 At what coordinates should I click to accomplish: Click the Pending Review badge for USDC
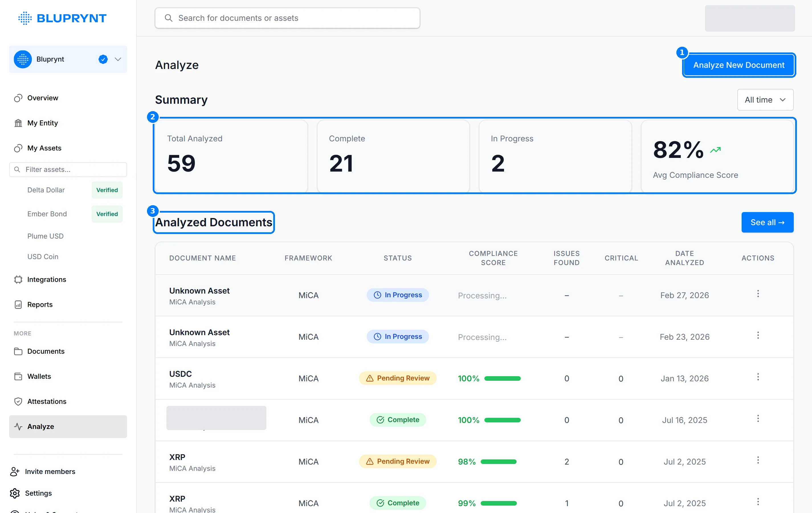(397, 378)
